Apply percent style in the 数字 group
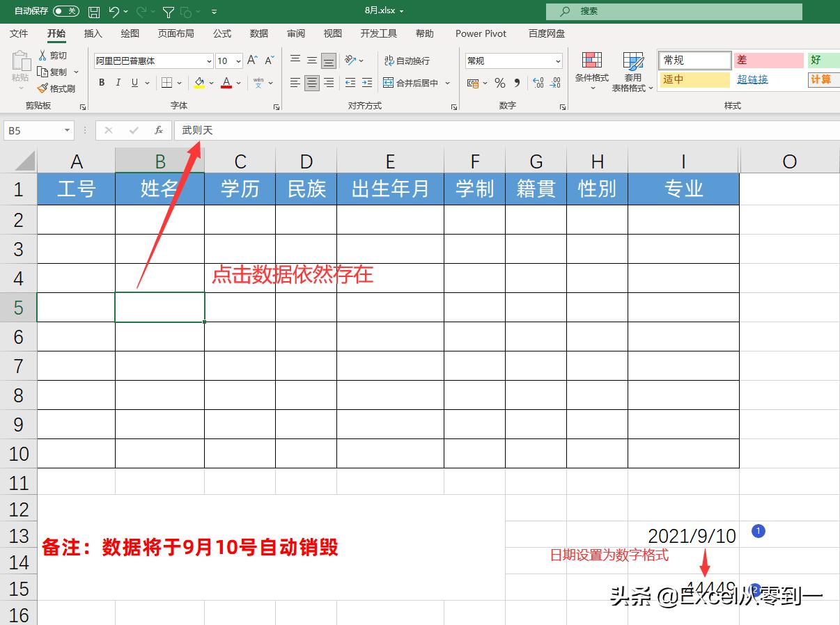 coord(499,83)
